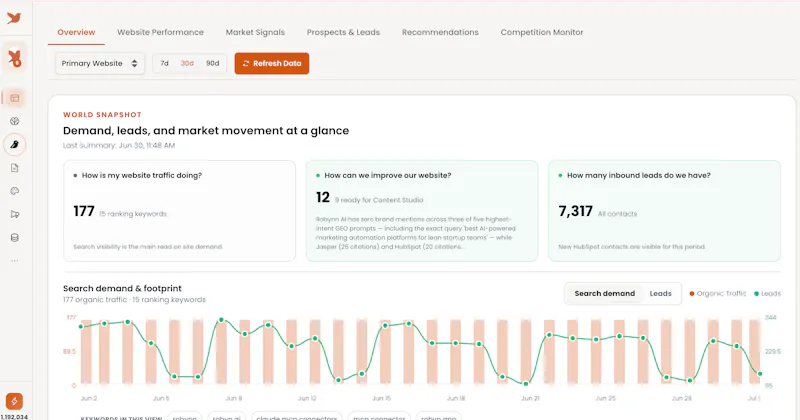
Task: Open the Website Performance tab
Action: click(x=160, y=32)
